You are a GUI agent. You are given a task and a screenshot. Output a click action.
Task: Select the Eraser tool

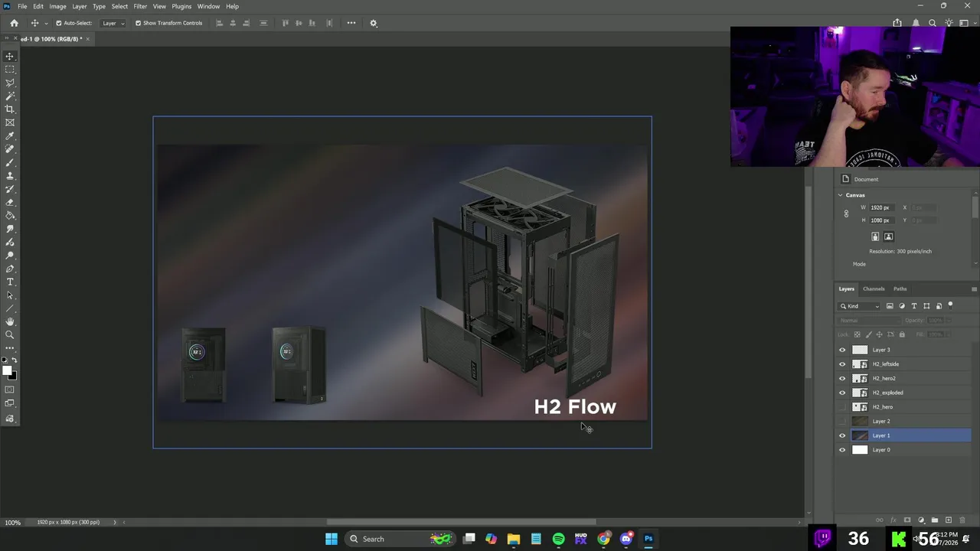click(10, 203)
